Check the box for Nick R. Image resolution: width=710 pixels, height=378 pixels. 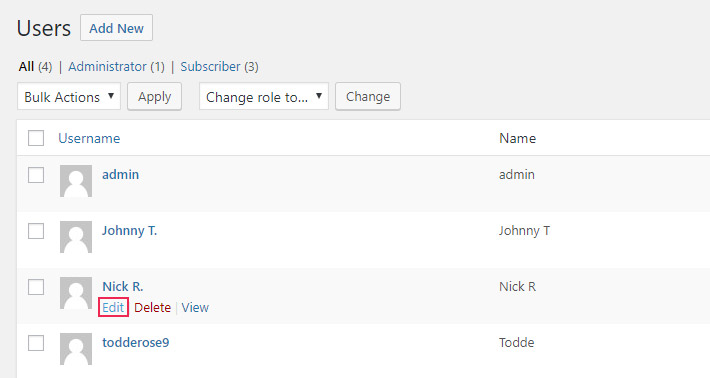(x=36, y=287)
